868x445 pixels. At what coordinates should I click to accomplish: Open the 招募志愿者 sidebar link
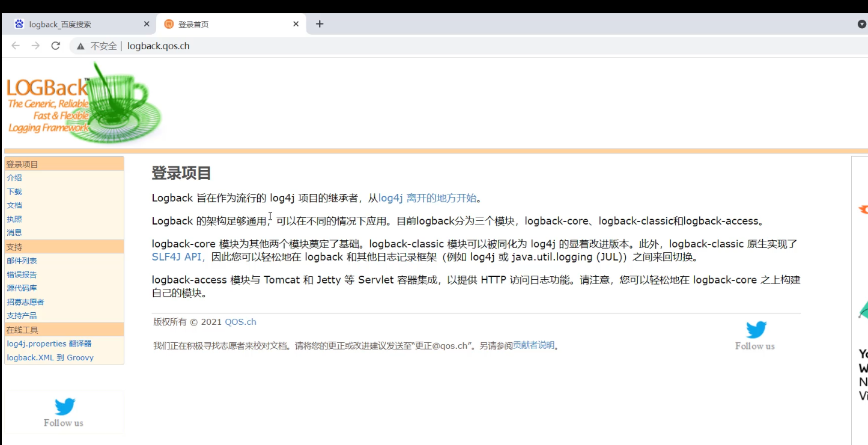click(25, 302)
